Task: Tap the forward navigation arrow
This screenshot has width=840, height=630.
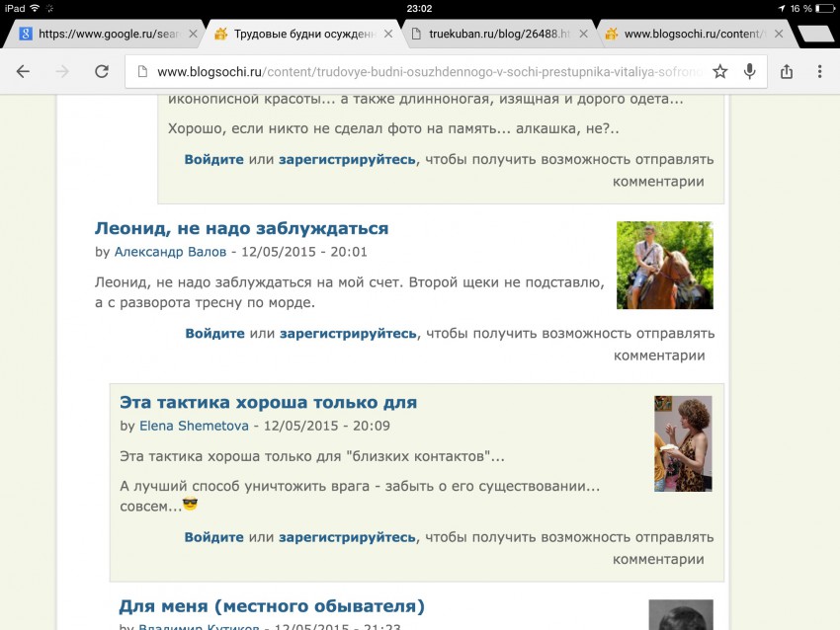Action: tap(62, 71)
